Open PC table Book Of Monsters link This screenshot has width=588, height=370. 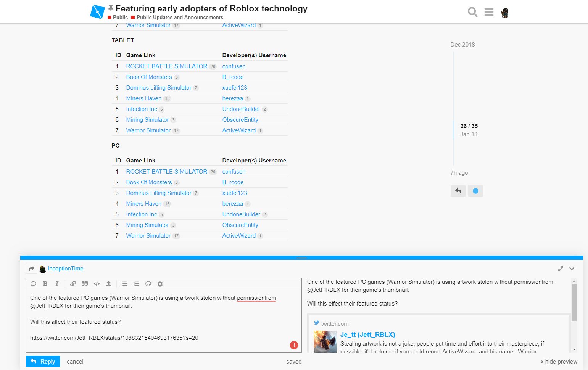pos(149,182)
